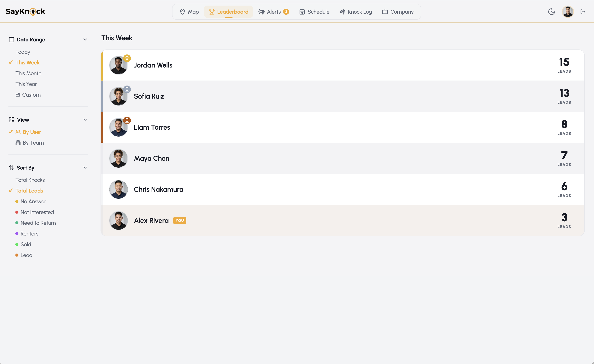Click Liam Torres' avatar photo

tap(118, 127)
